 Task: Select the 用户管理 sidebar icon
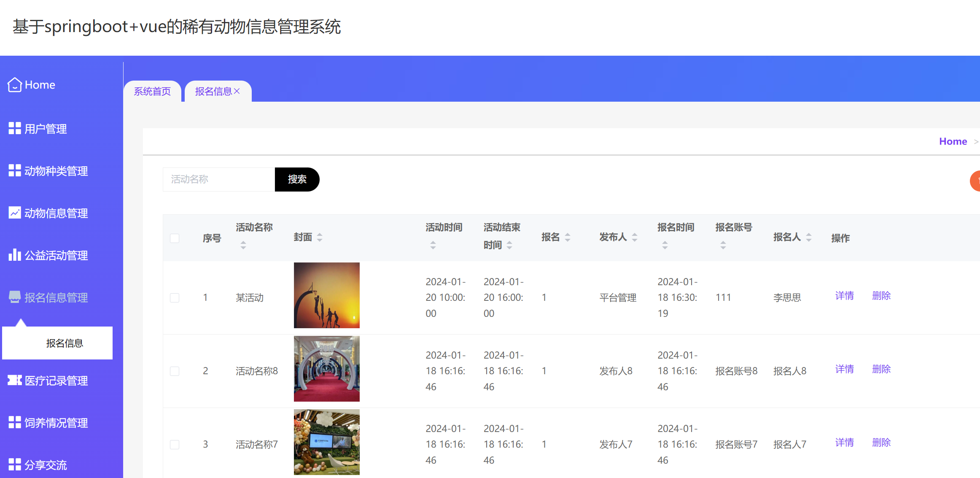pyautogui.click(x=15, y=129)
